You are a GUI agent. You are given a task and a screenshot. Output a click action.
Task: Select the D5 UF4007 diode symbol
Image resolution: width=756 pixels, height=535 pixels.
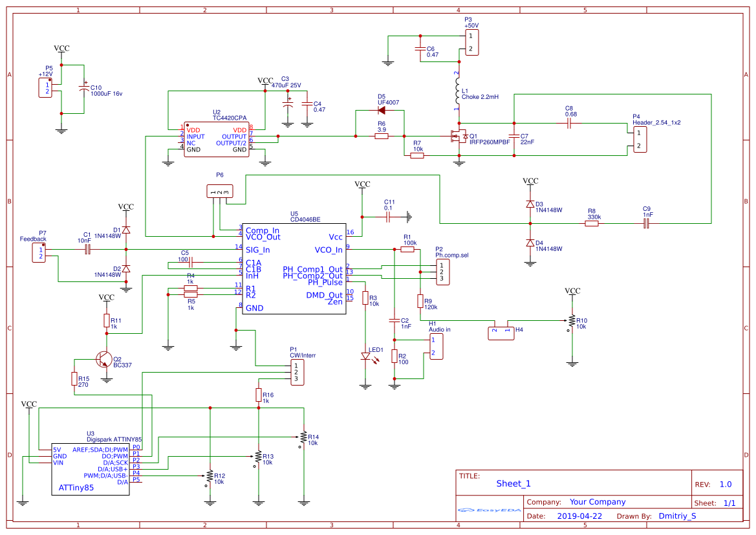pos(381,110)
